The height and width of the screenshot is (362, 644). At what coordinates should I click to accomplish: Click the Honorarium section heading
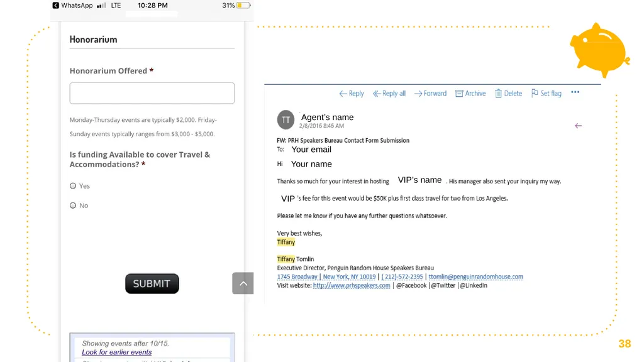93,40
